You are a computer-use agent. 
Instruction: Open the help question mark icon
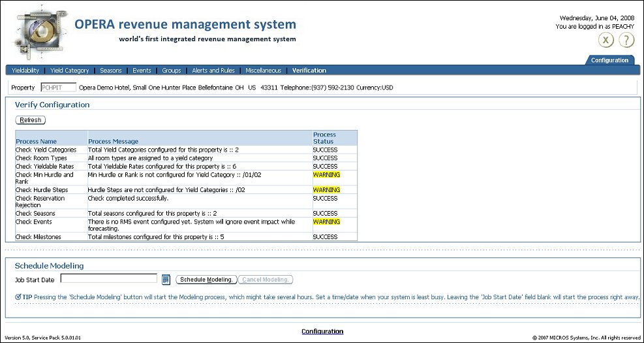click(626, 41)
